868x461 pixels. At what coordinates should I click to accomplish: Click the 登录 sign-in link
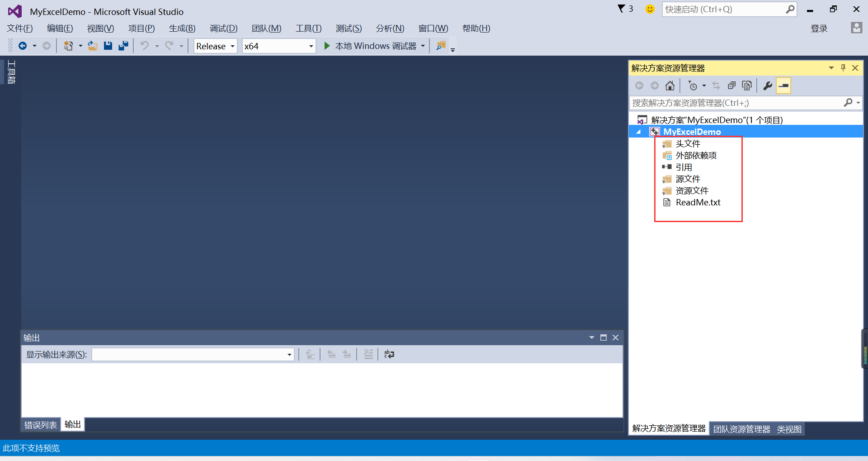[819, 29]
